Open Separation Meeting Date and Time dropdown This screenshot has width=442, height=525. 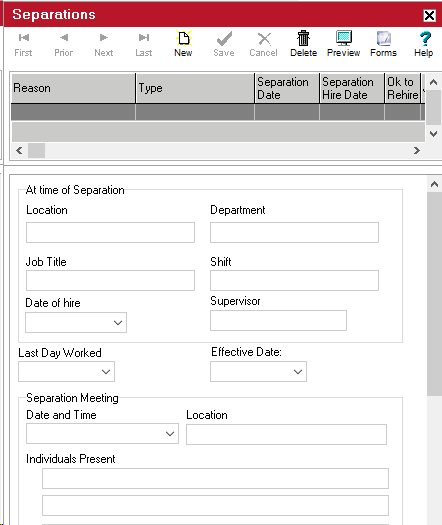click(x=170, y=434)
